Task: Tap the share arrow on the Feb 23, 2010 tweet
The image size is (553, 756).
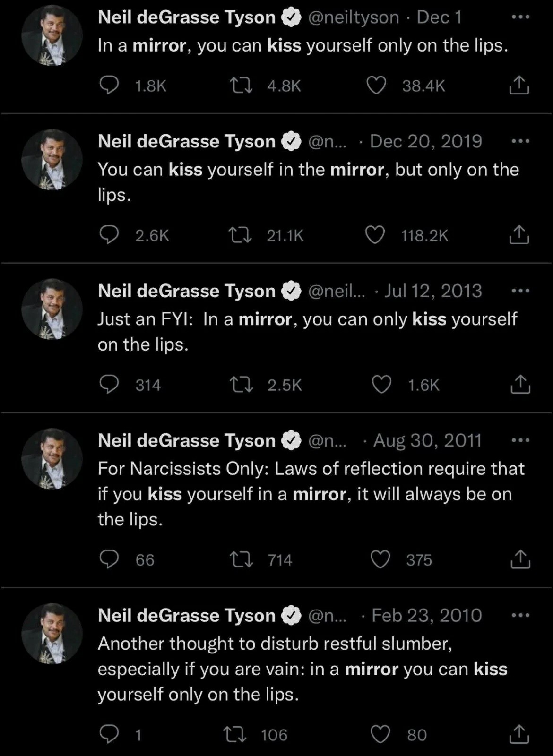Action: point(520,735)
